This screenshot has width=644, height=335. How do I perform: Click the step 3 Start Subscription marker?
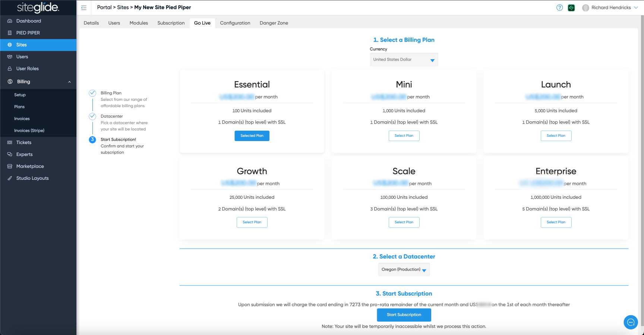pyautogui.click(x=92, y=140)
